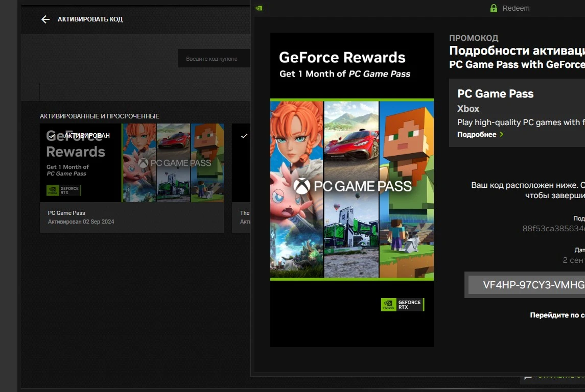Click GeForce RTX badge on small reward card

[x=63, y=190]
